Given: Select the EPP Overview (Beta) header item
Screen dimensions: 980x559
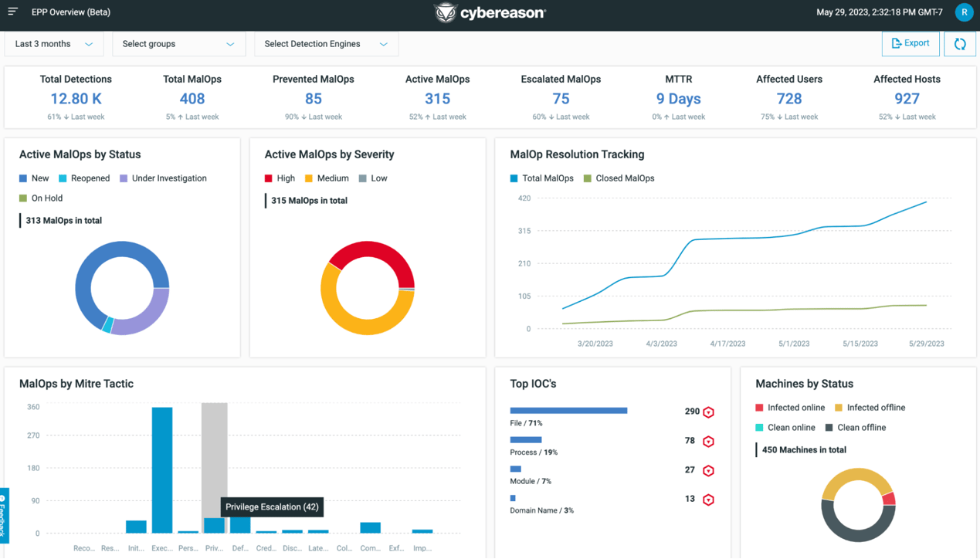Looking at the screenshot, I should pyautogui.click(x=70, y=12).
